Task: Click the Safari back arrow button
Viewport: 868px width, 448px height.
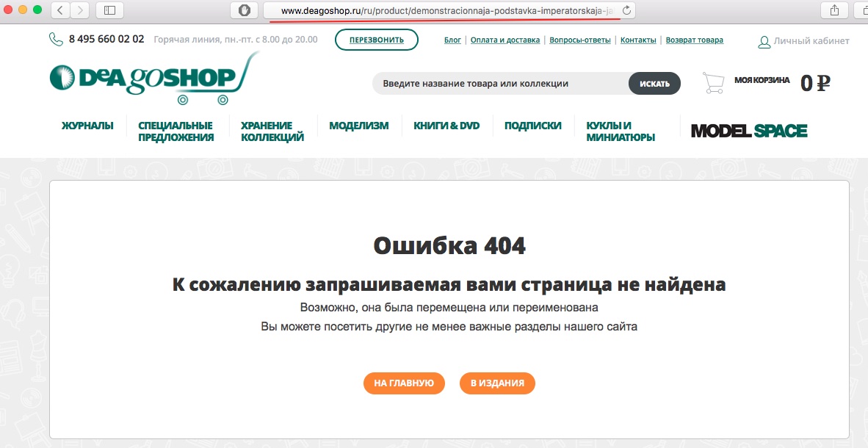Action: (59, 10)
